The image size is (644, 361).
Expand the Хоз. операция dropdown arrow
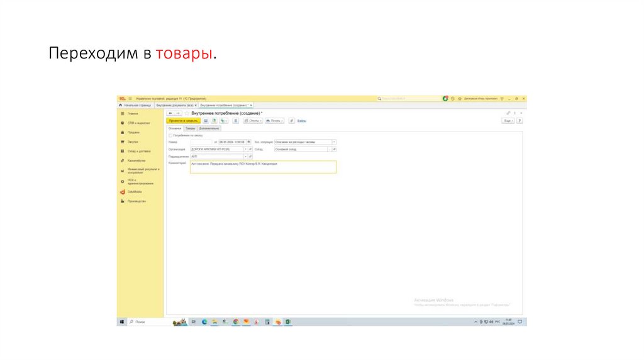[x=334, y=142]
